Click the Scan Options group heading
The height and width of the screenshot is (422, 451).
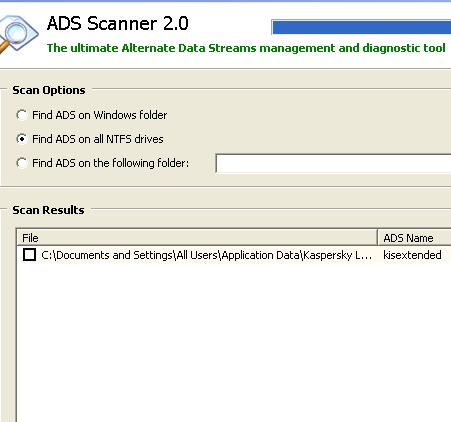tap(49, 90)
